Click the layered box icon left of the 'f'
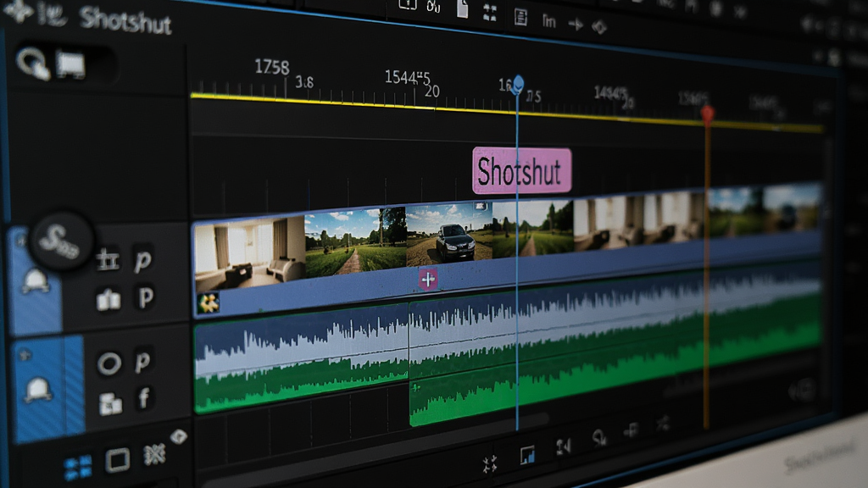 [x=110, y=403]
